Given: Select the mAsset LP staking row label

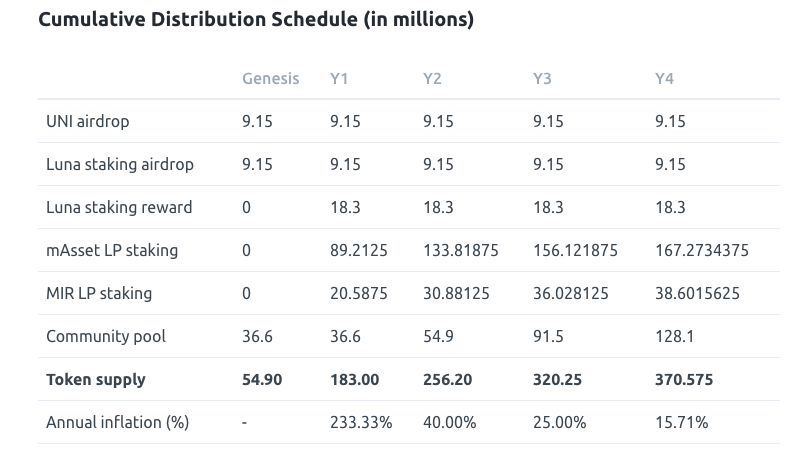Looking at the screenshot, I should [112, 251].
